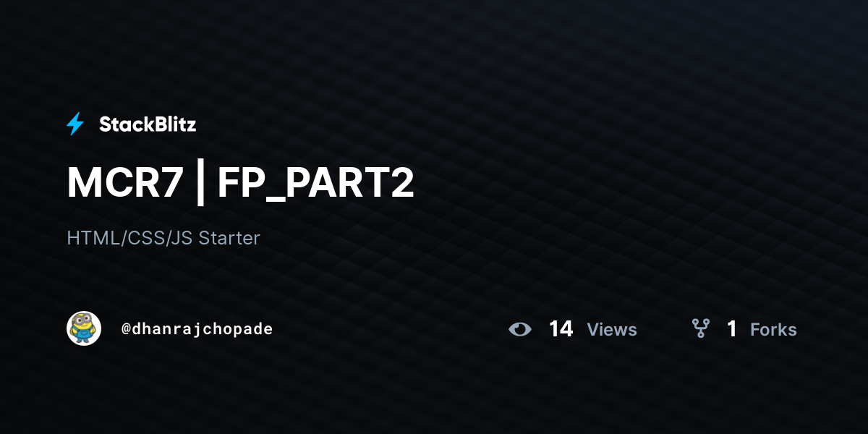Click the word MCR7 in the title
The width and height of the screenshot is (868, 434).
tap(124, 183)
